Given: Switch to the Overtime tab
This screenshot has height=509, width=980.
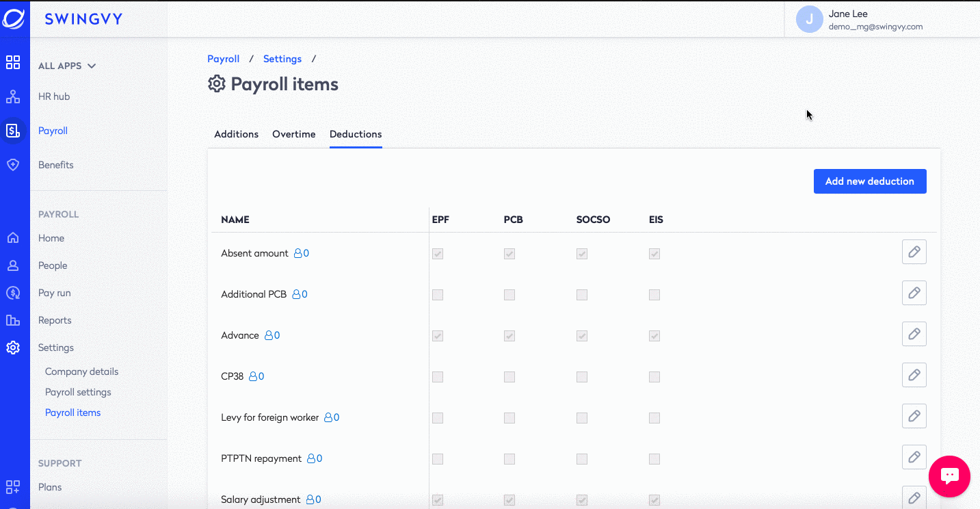Looking at the screenshot, I should point(294,134).
